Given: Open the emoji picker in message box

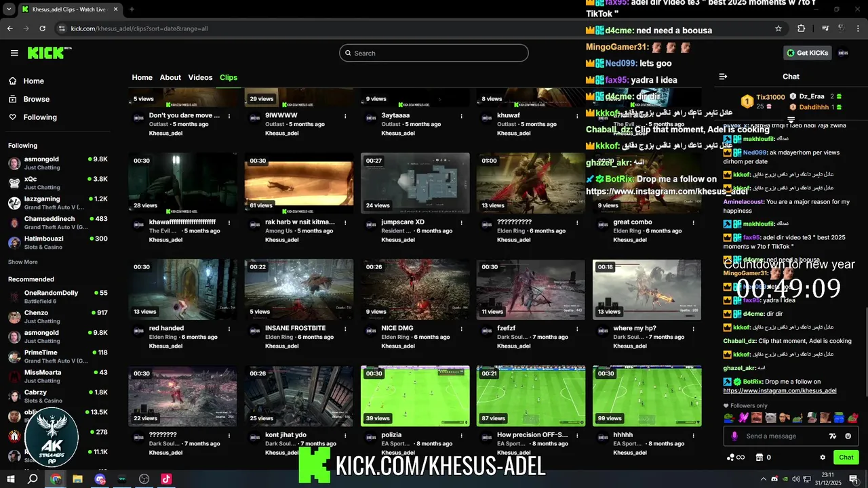Looking at the screenshot, I should (848, 436).
